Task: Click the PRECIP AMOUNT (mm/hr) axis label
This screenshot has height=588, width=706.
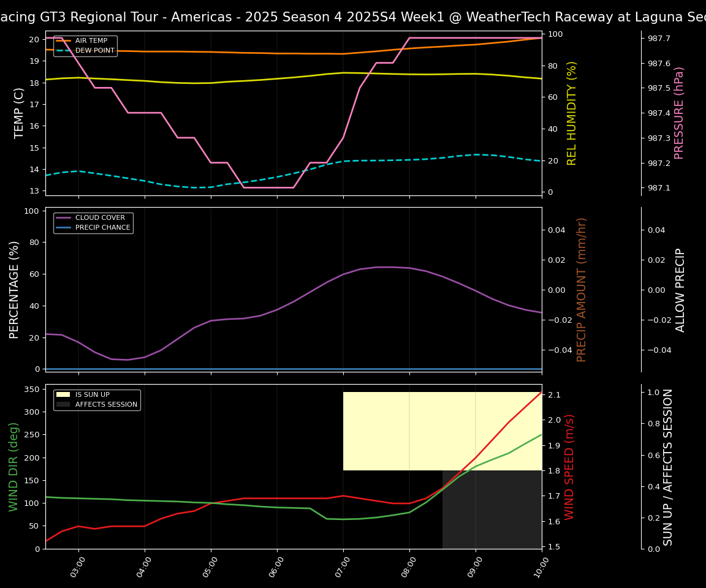Action: (x=582, y=289)
